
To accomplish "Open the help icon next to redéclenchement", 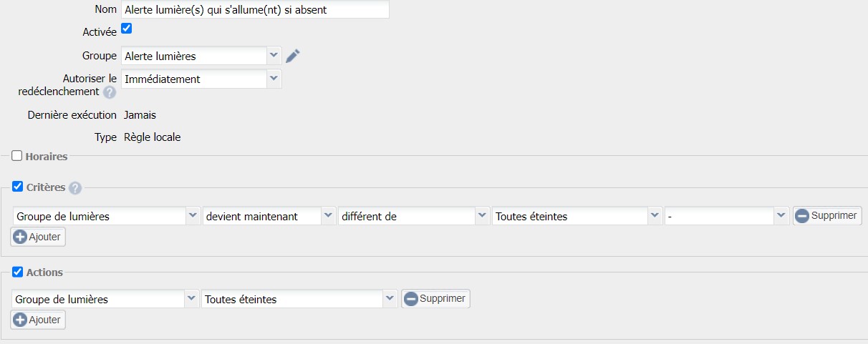I will (x=109, y=92).
